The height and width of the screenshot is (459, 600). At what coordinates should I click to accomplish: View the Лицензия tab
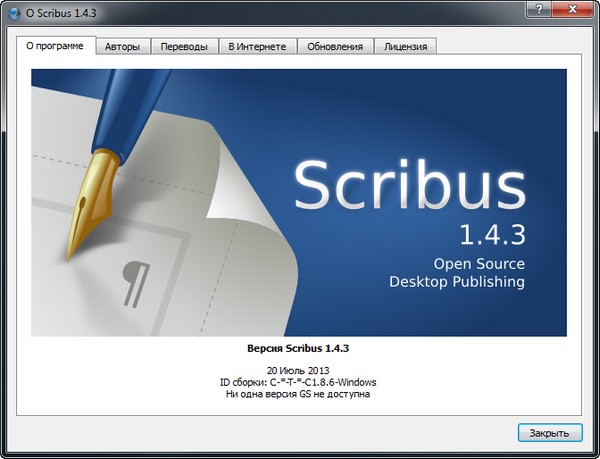click(x=405, y=46)
